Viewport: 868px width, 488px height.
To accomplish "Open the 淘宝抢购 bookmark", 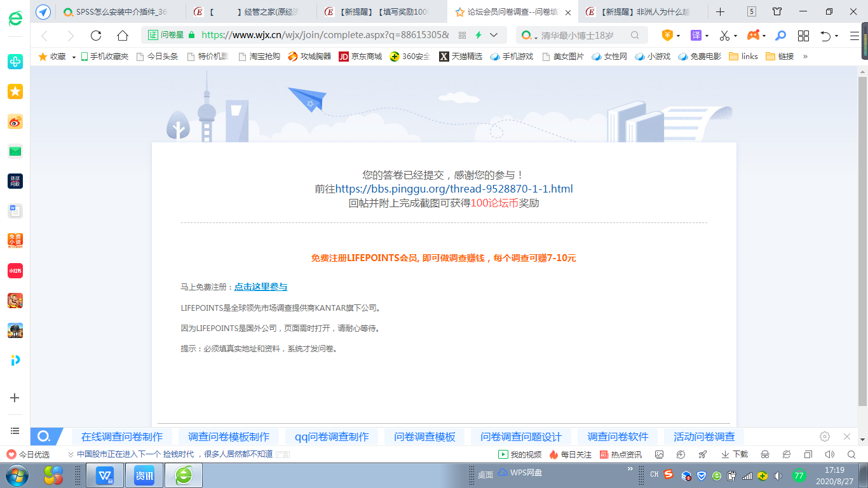I will coord(259,57).
